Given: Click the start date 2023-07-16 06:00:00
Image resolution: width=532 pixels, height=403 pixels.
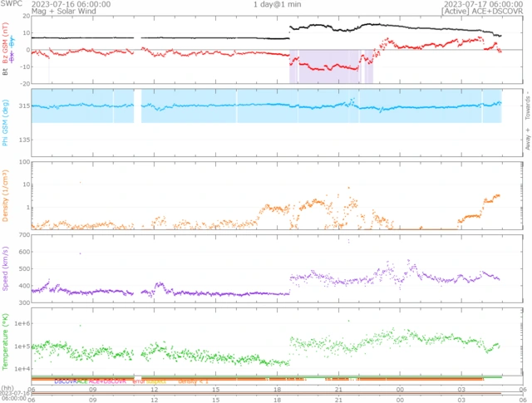Looking at the screenshot, I should 69,4.
